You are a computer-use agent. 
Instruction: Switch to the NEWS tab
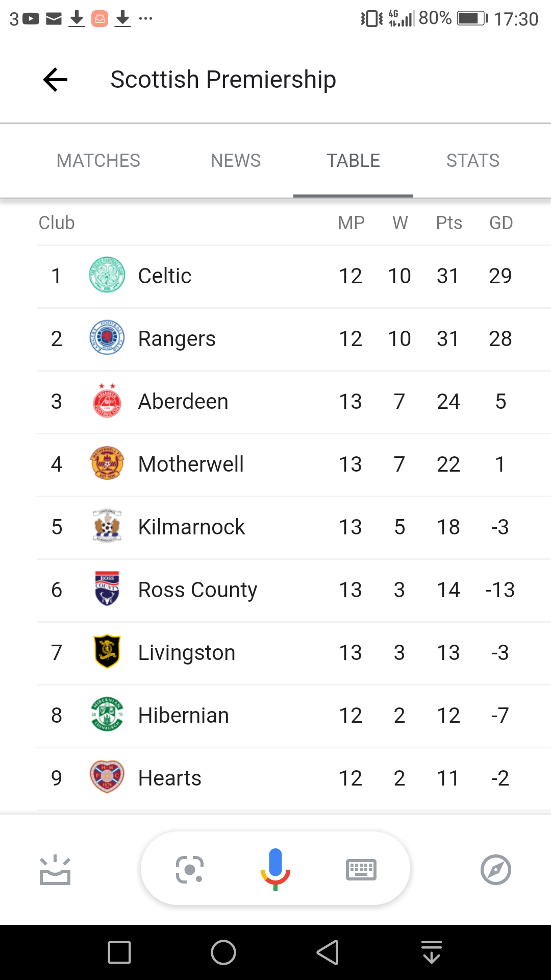[x=236, y=161]
